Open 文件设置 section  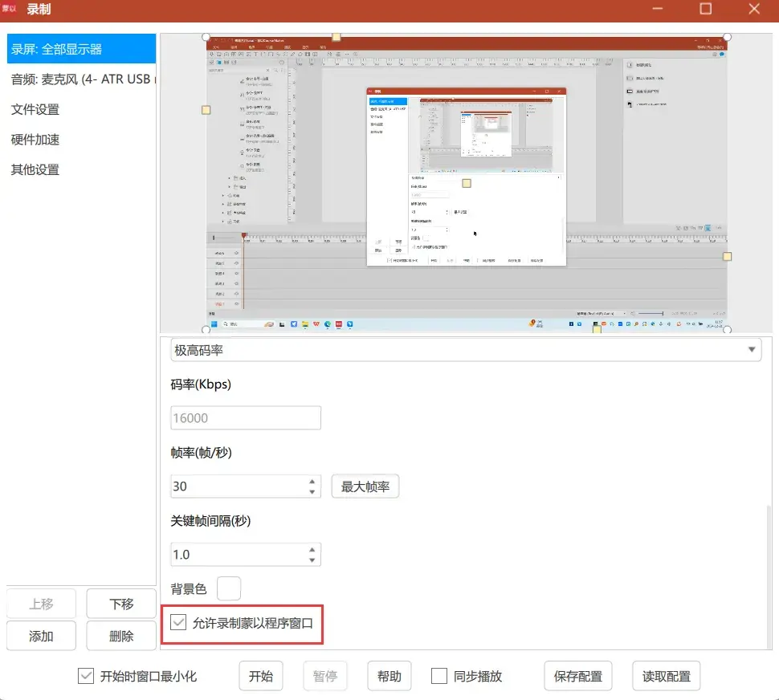point(81,109)
